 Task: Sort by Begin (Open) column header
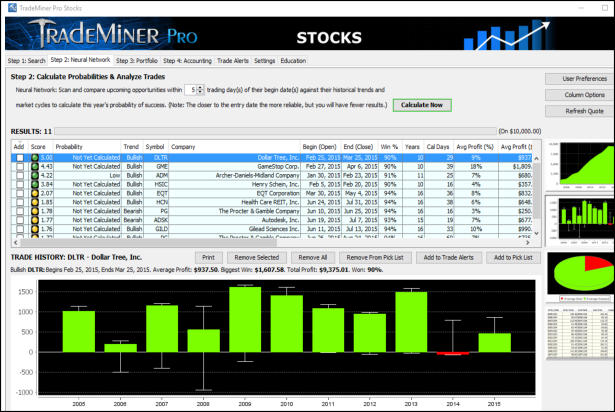click(320, 147)
